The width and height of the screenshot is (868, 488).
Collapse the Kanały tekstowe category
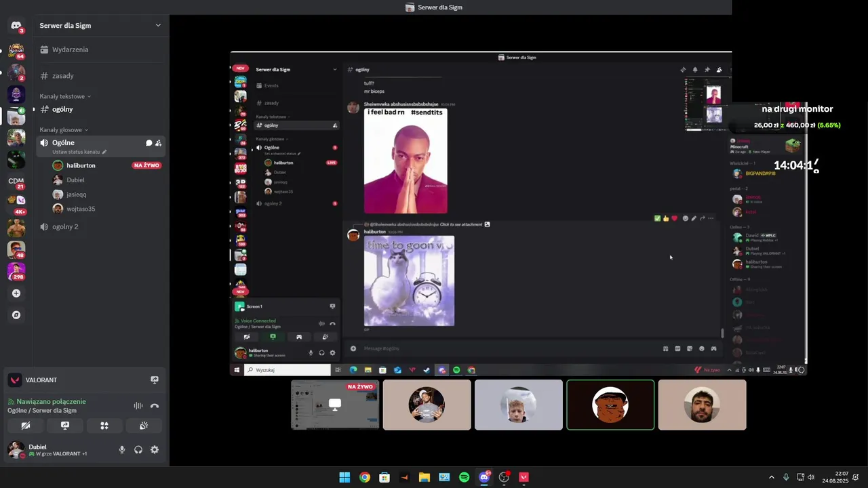[x=65, y=96]
